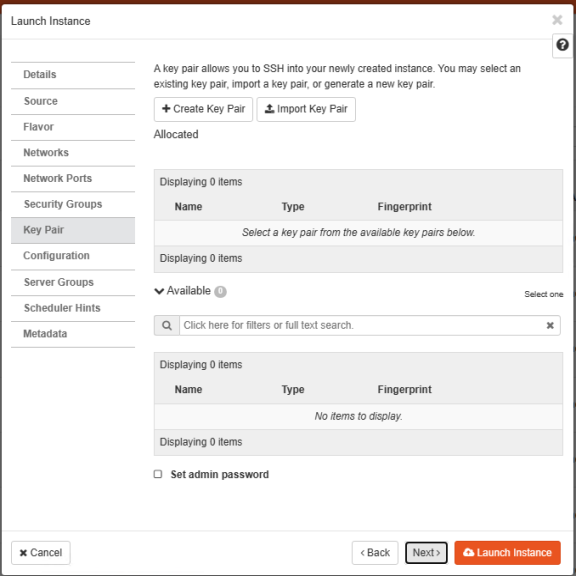The height and width of the screenshot is (576, 576).
Task: Click the orange Launch Instance button
Action: pyautogui.click(x=507, y=552)
